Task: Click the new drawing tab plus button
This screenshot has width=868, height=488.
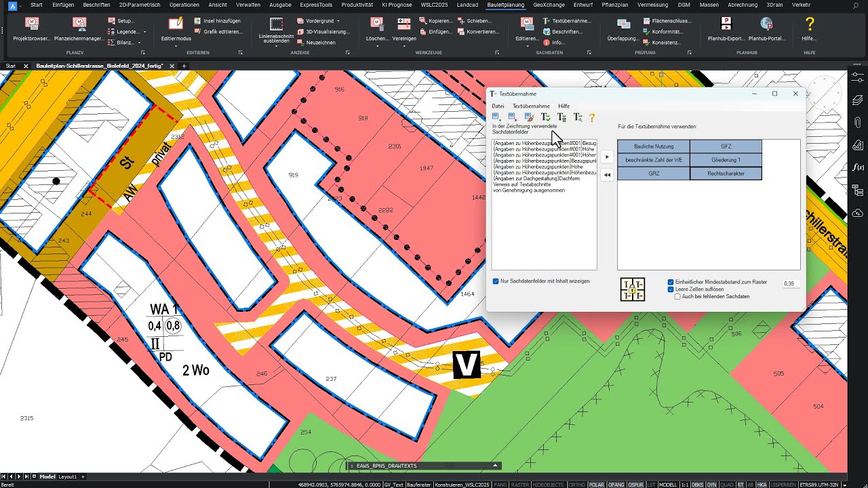Action: 184,66
